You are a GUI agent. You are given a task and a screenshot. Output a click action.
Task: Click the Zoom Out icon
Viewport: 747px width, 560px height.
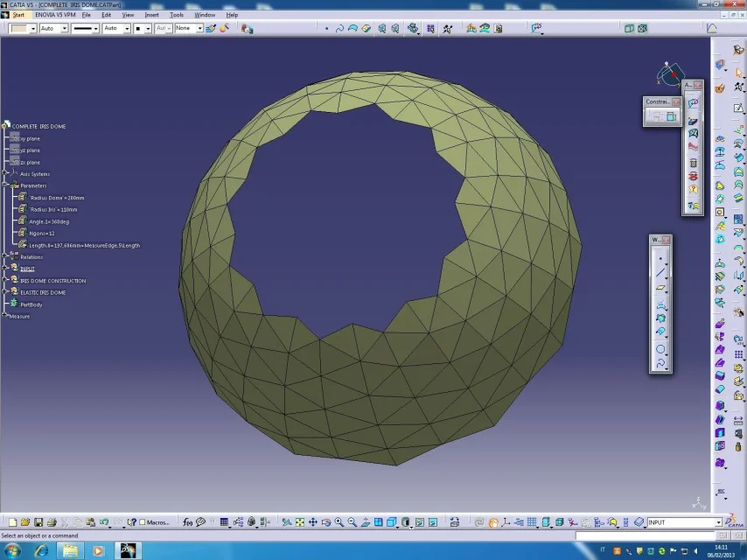(x=352, y=522)
